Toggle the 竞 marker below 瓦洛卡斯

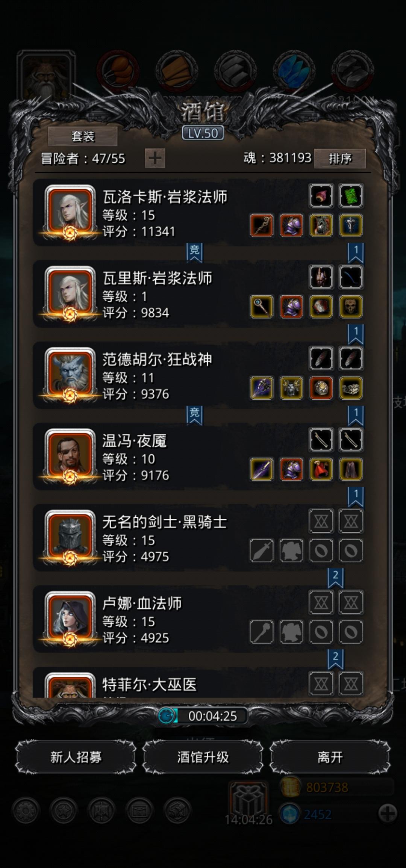(x=194, y=252)
